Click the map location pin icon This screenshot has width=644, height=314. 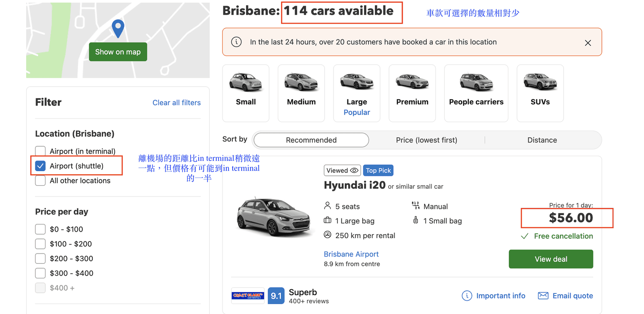point(118,28)
